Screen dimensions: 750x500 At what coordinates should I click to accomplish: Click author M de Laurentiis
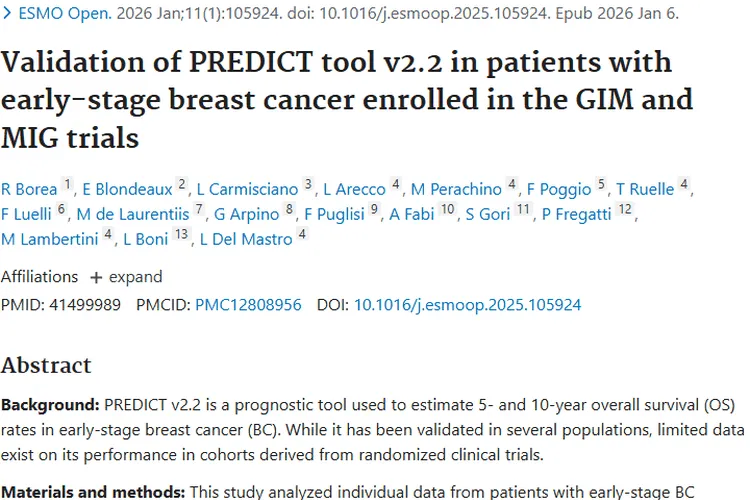click(x=134, y=213)
